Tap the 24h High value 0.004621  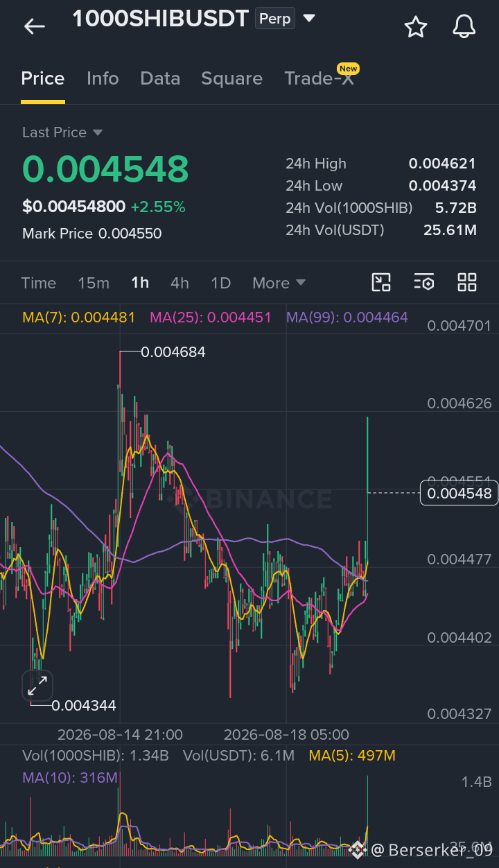[442, 164]
